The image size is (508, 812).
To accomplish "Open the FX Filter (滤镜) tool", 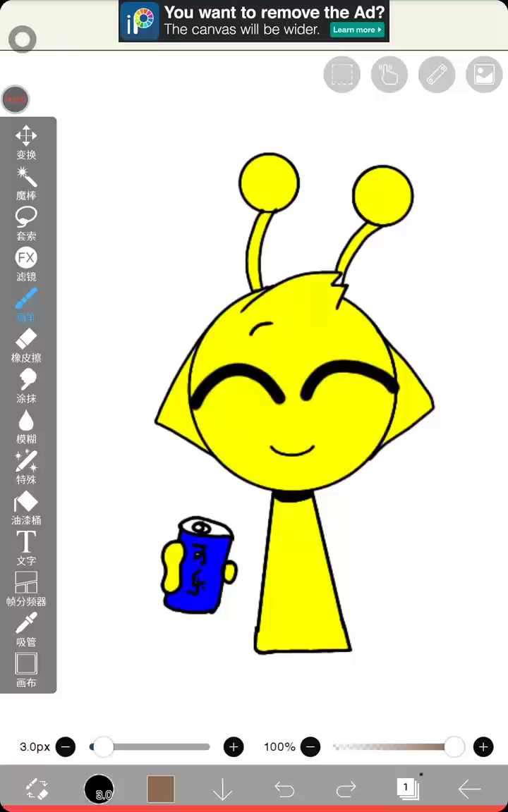I will point(26,264).
